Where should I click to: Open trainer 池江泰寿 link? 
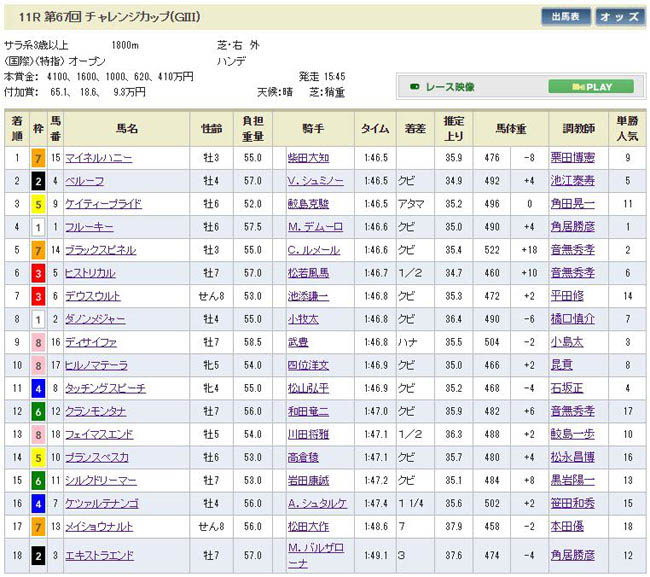tap(576, 181)
